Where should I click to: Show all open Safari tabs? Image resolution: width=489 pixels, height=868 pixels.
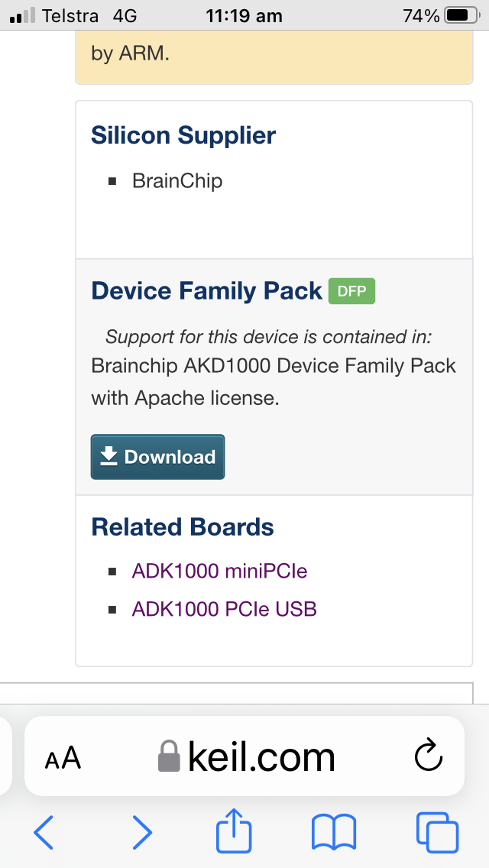click(x=437, y=831)
